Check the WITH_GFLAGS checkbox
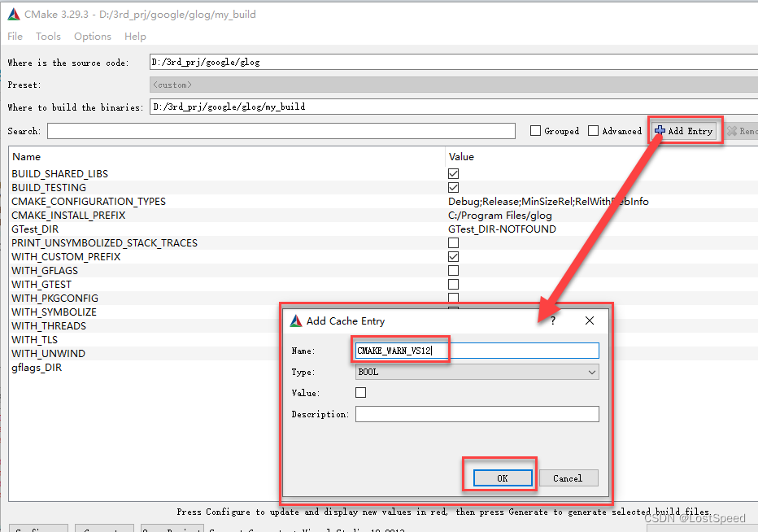Viewport: 758px width, 532px height. (454, 270)
